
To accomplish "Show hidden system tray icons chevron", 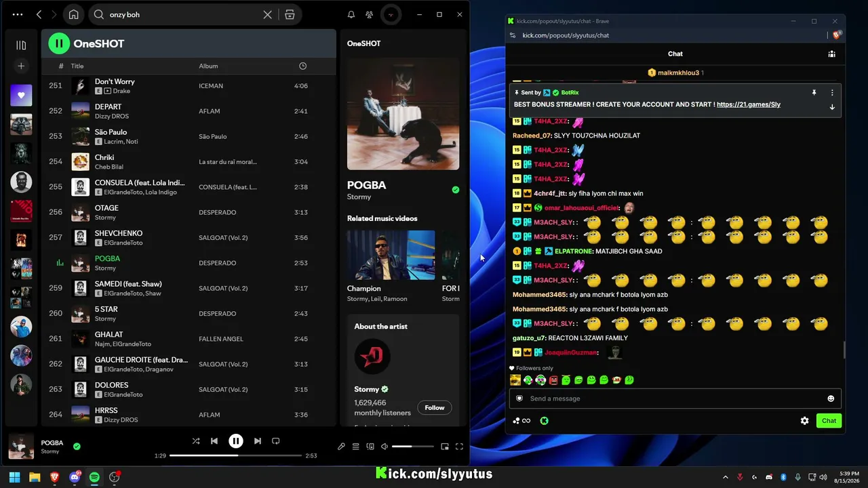I will coord(726,477).
